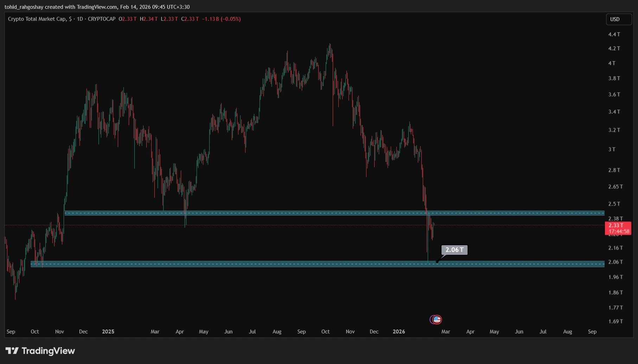
Task: Select the 1D interval label in legend
Action: pyautogui.click(x=80, y=19)
